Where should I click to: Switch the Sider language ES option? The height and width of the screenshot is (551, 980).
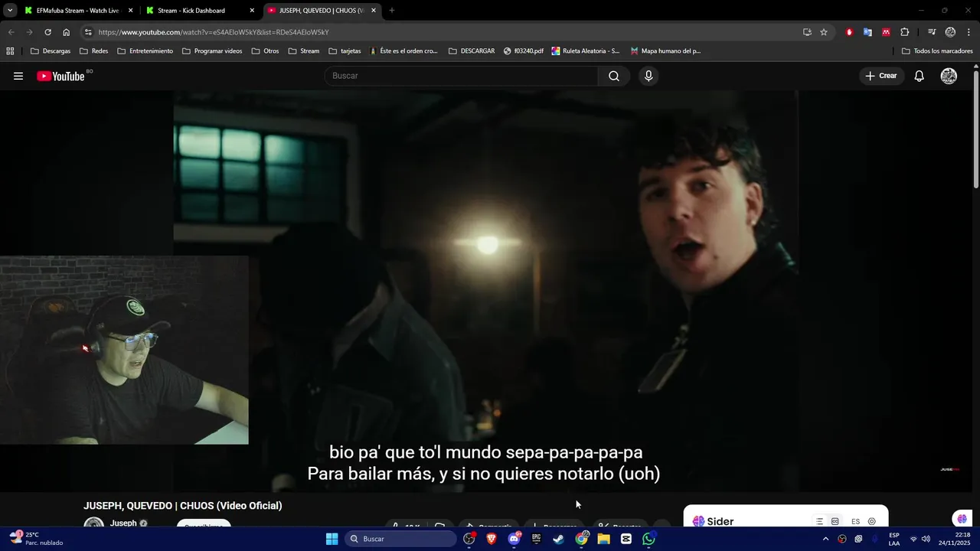pyautogui.click(x=855, y=522)
